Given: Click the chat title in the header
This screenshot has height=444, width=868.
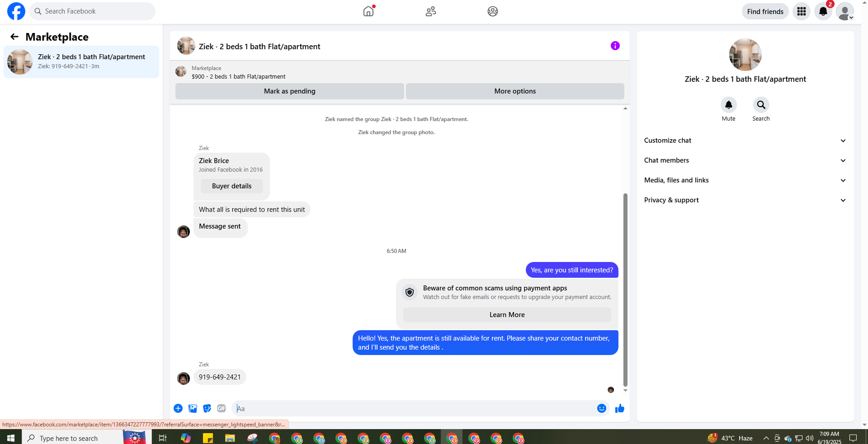Looking at the screenshot, I should [259, 47].
